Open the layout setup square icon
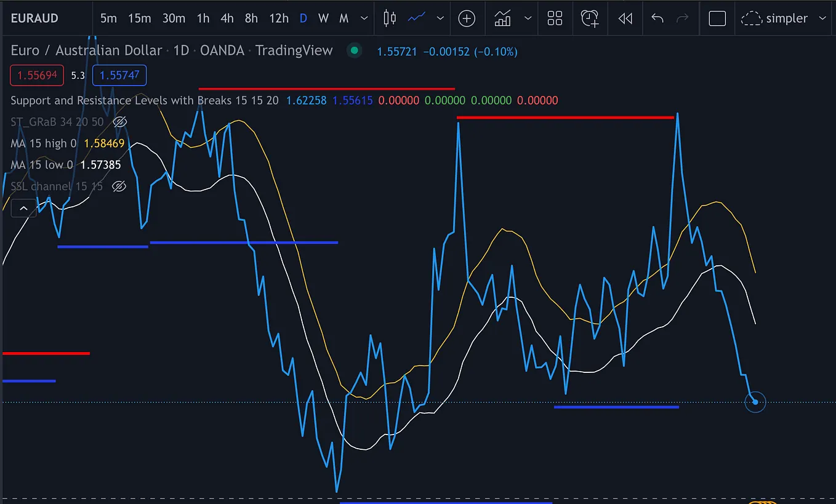Screen dimensions: 836x504 point(717,18)
